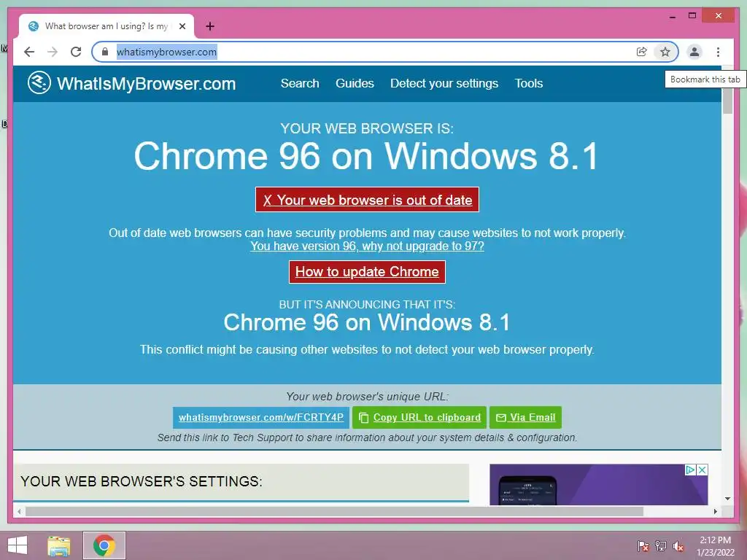Go back with the browser back arrow

[29, 52]
